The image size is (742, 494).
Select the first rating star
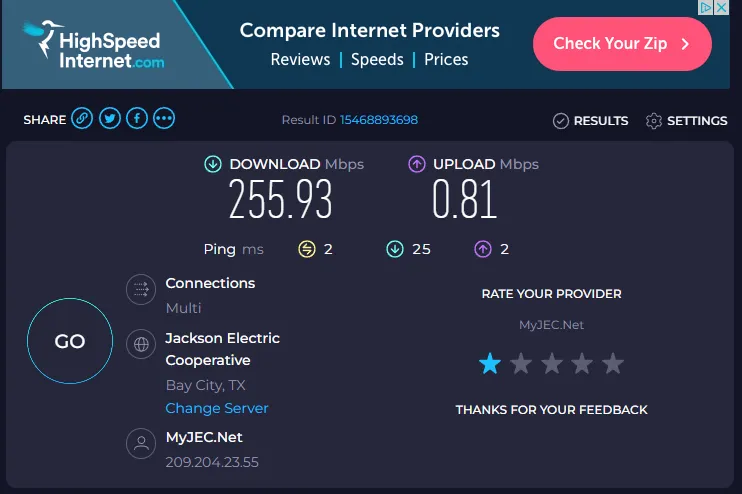coord(490,363)
